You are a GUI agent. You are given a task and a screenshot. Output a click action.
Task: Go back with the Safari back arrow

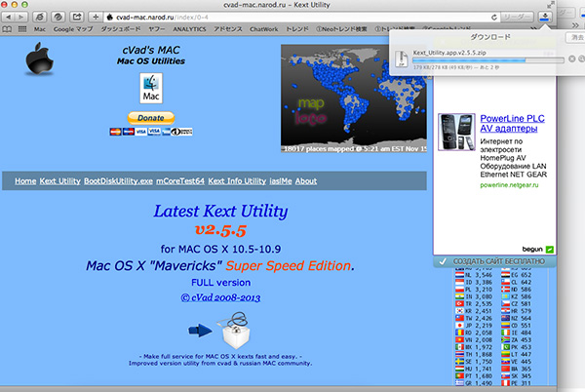[8, 18]
